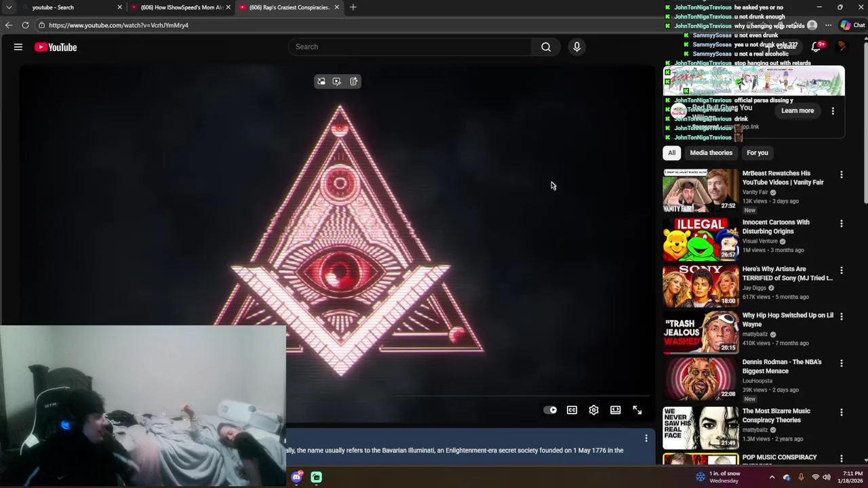
Task: Open We Never Saw His Real Face thumbnail
Action: 701,428
